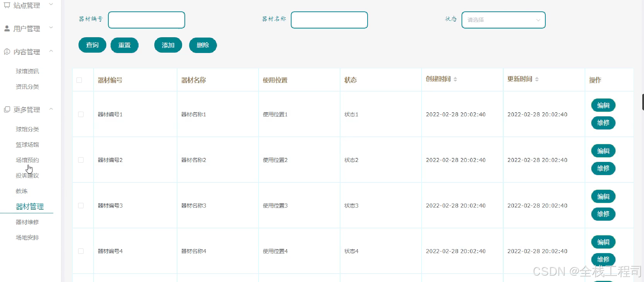Viewport: 644px width, 282px height.
Task: Click the 用户管理 person icon
Action: click(x=7, y=29)
